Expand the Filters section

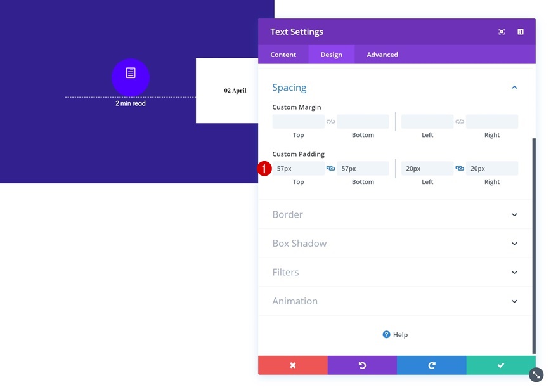514,272
